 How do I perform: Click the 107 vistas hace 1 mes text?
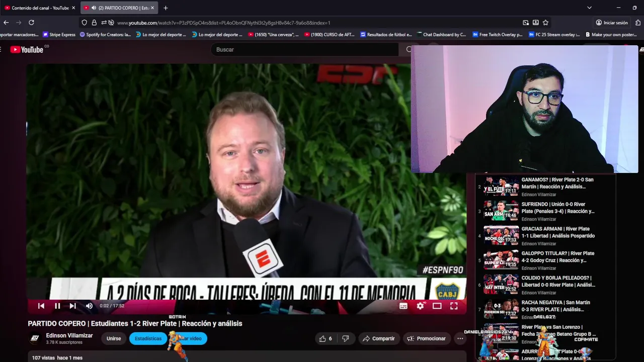click(57, 357)
